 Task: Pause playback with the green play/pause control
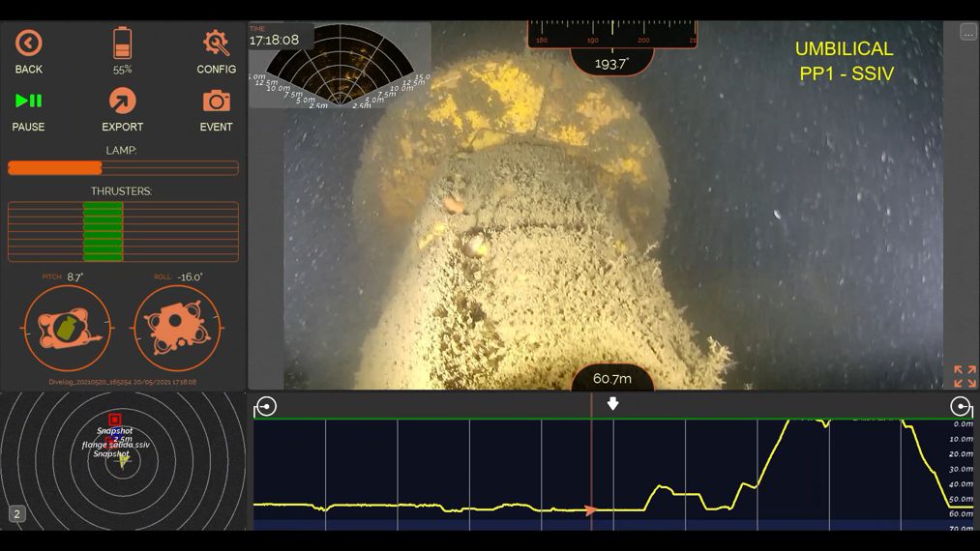click(x=29, y=101)
